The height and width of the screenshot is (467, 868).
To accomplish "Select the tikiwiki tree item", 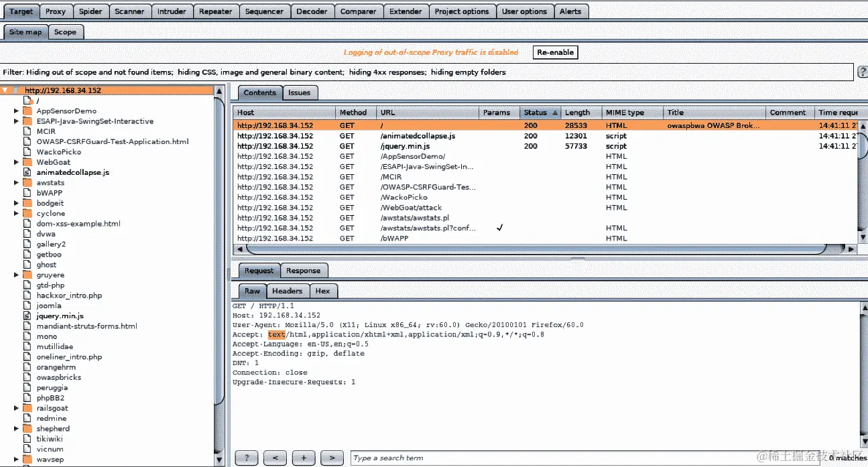I will [x=50, y=439].
